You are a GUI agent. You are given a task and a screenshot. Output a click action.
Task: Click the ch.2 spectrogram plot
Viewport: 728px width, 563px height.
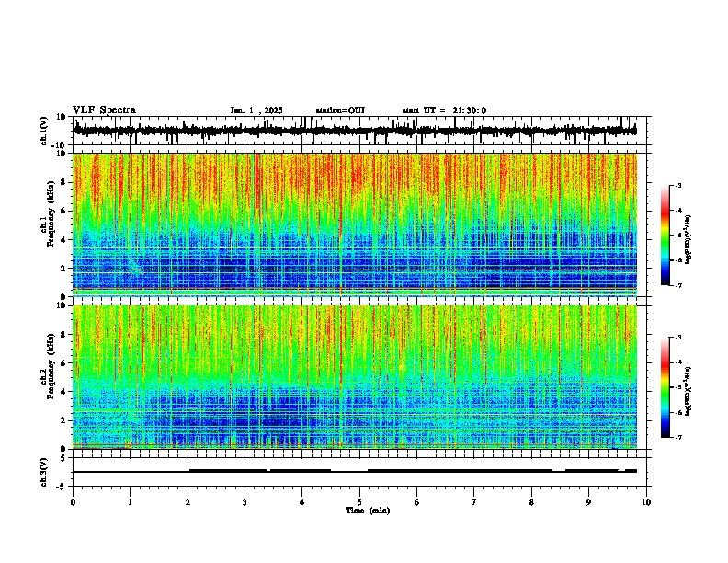[361, 377]
